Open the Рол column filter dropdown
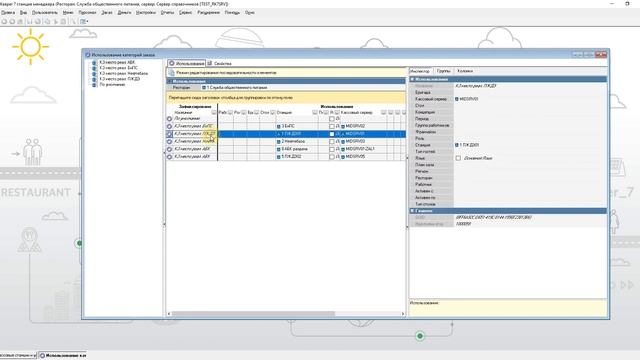This screenshot has width=640, height=360. coord(244,112)
